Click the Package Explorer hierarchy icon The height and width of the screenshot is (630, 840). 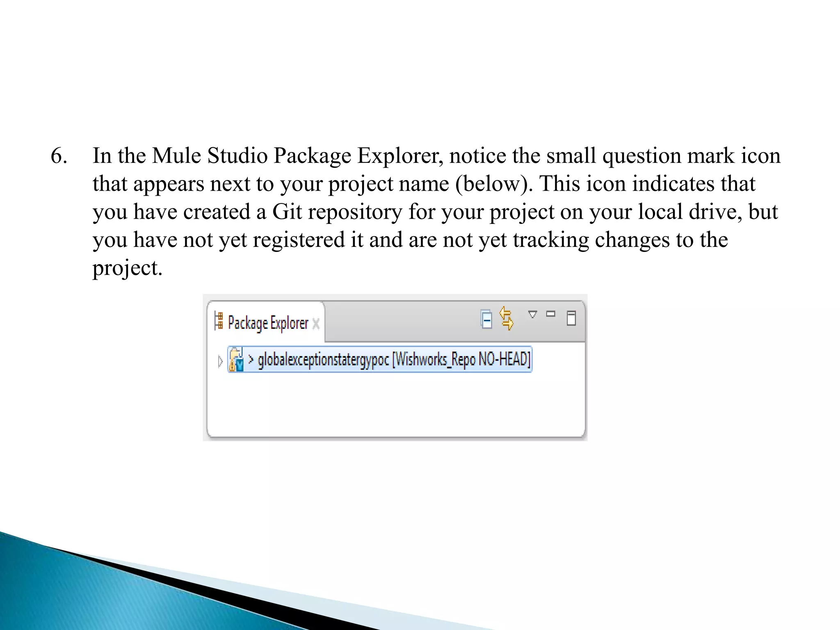click(219, 321)
